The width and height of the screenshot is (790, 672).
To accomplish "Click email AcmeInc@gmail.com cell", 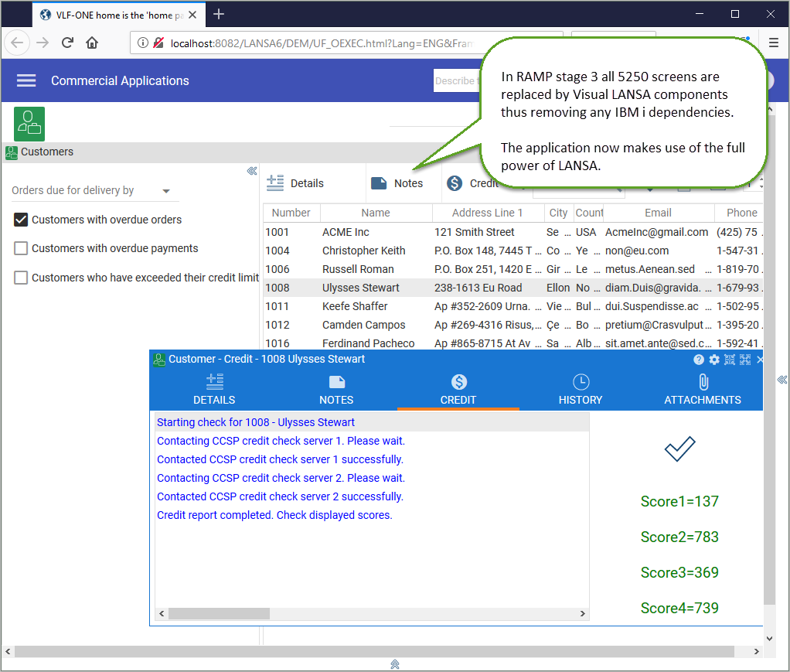I will tap(656, 232).
